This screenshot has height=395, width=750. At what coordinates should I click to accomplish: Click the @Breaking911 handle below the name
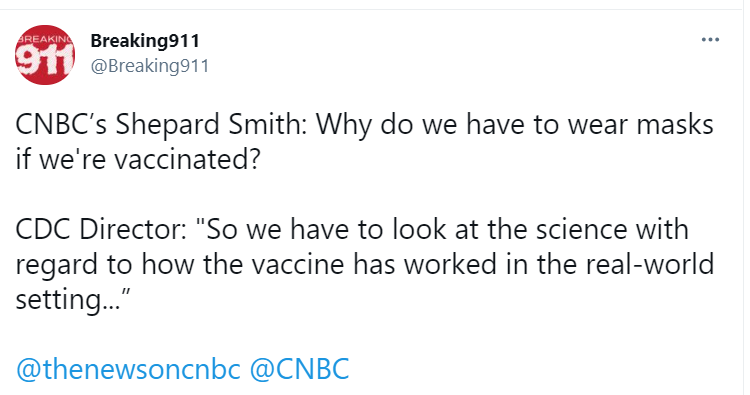coord(150,66)
